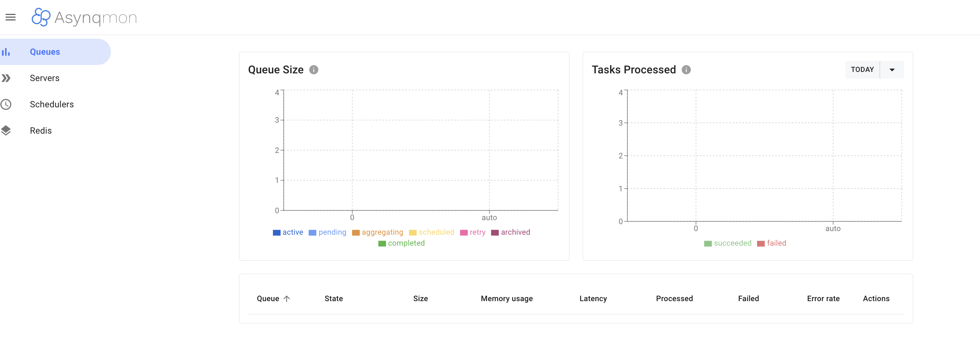This screenshot has width=980, height=338.
Task: Click the Schedulers clock icon
Action: click(6, 104)
